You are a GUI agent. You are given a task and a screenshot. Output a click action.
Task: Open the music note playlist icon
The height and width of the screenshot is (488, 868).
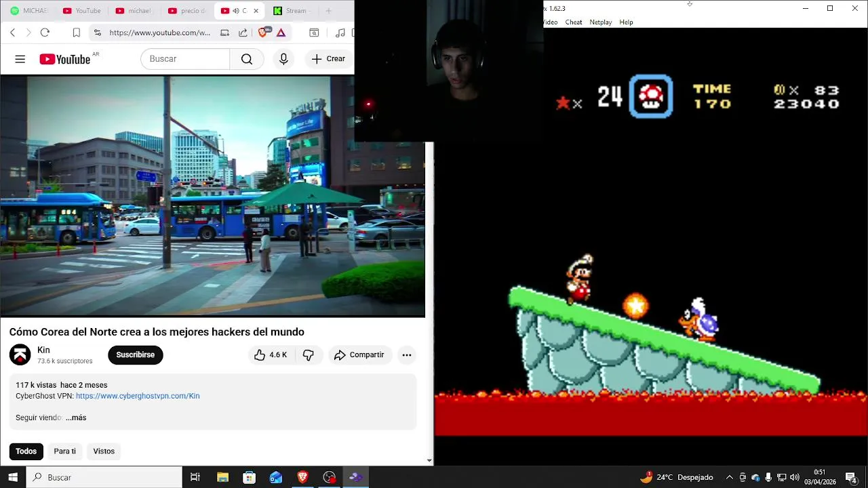pyautogui.click(x=340, y=33)
